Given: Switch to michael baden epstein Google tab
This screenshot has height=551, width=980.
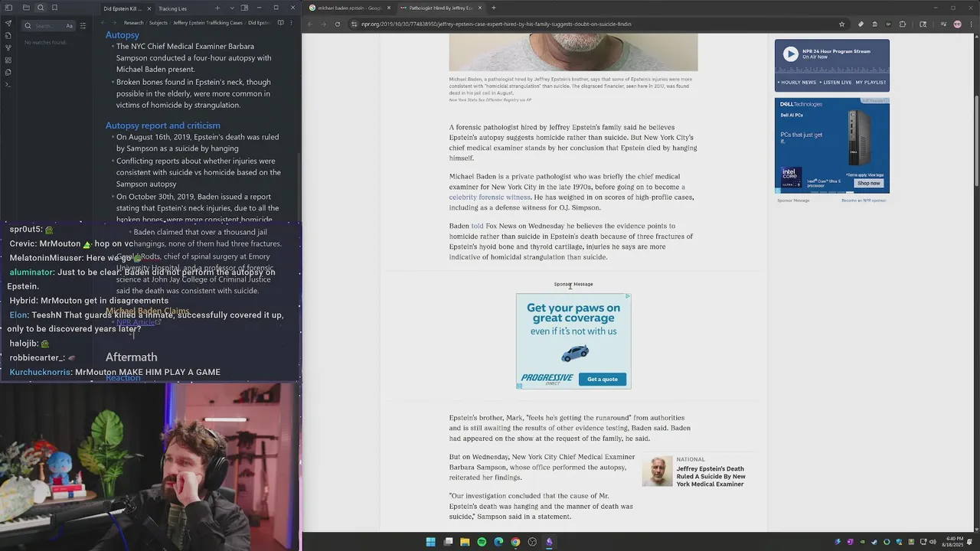Looking at the screenshot, I should [x=349, y=8].
